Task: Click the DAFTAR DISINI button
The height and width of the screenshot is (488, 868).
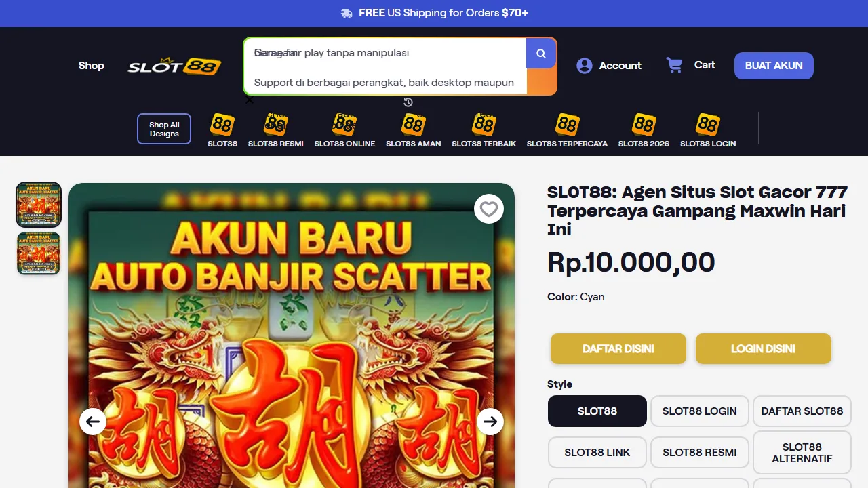Action: coord(618,349)
